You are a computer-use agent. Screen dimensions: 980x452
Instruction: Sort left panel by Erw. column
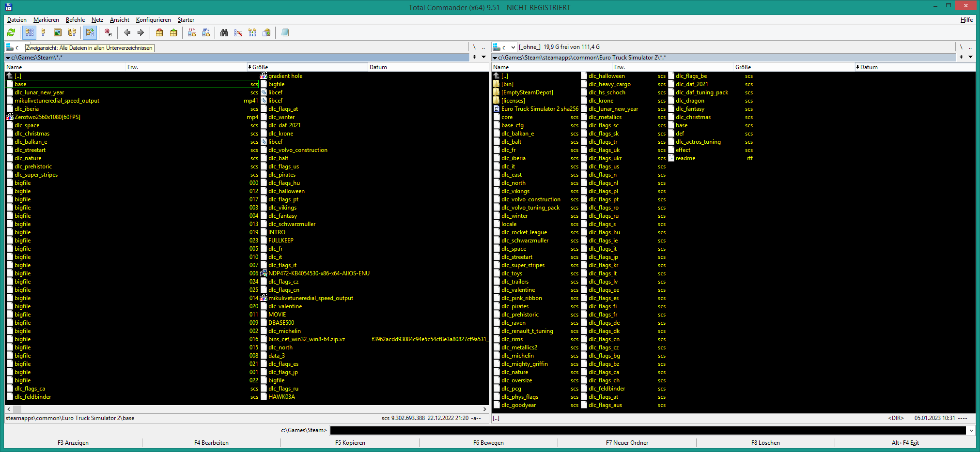(186, 67)
